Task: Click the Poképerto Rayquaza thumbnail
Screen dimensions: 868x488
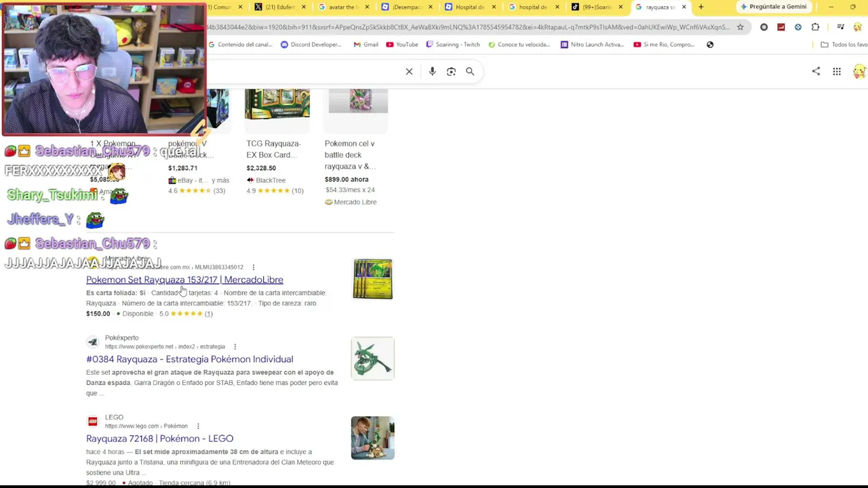Action: [372, 358]
